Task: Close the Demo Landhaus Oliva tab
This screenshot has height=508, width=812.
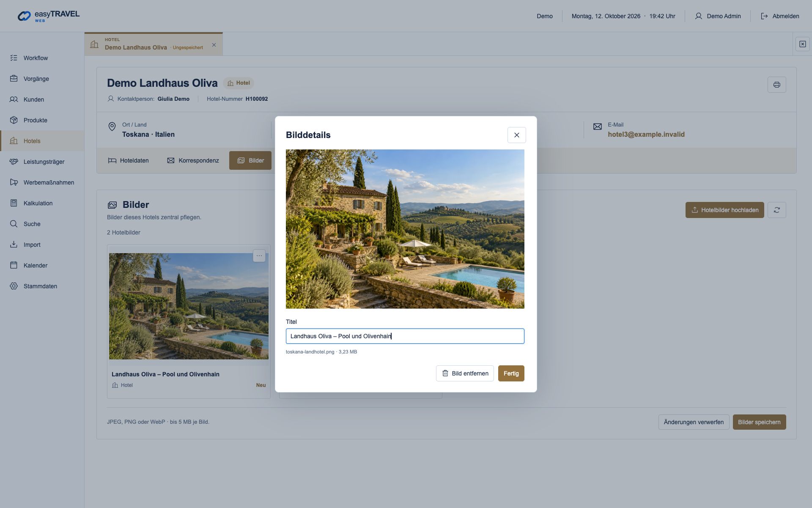Action: pos(214,45)
